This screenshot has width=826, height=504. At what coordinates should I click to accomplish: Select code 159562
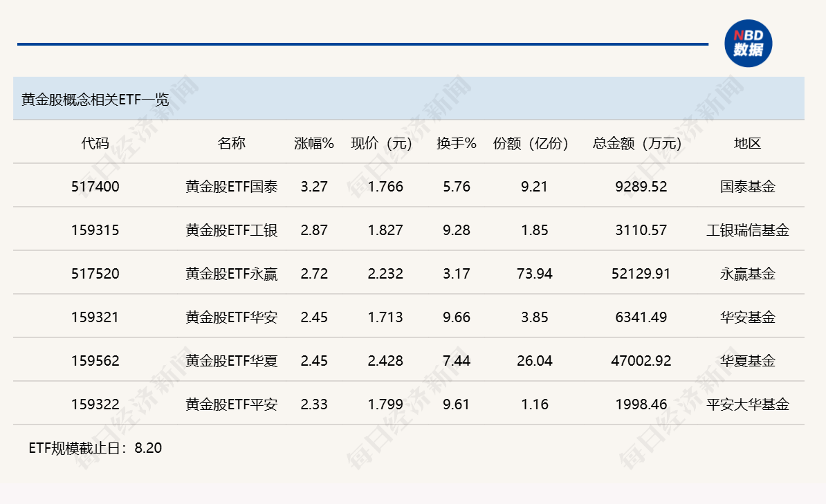click(x=95, y=361)
